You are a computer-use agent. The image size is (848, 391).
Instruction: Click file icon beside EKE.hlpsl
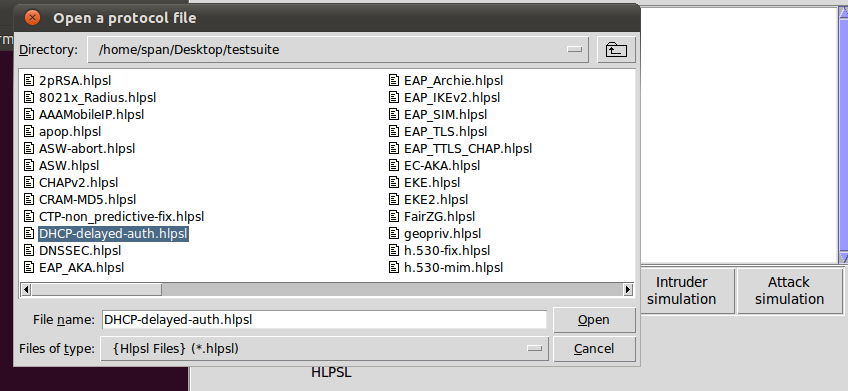pyautogui.click(x=394, y=183)
